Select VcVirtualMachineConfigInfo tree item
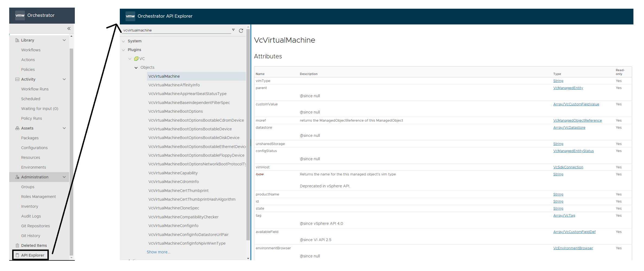Image resolution: width=644 pixels, height=271 pixels. [x=173, y=226]
